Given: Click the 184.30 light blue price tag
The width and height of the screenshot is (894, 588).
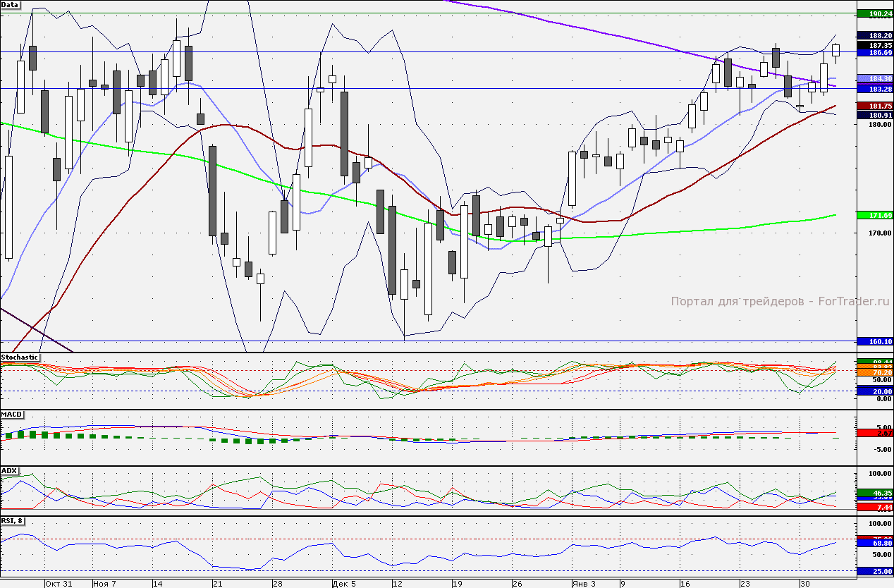Looking at the screenshot, I should tap(874, 78).
